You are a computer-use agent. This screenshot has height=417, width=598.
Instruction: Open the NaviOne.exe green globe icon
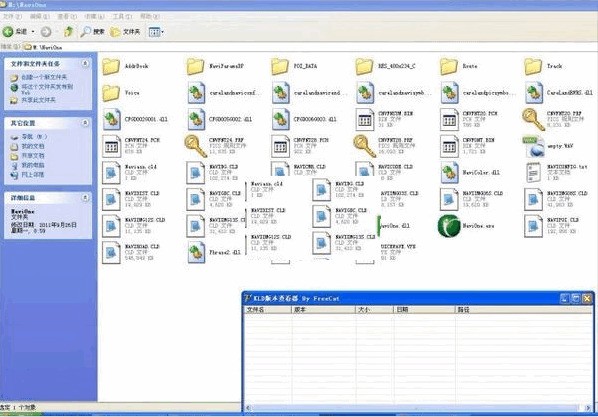point(449,226)
